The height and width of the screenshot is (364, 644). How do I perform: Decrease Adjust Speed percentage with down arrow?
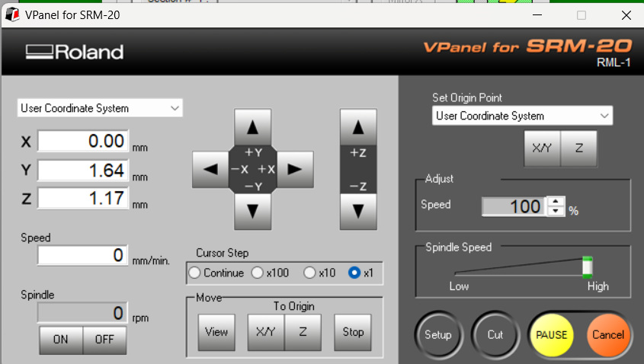tap(556, 210)
